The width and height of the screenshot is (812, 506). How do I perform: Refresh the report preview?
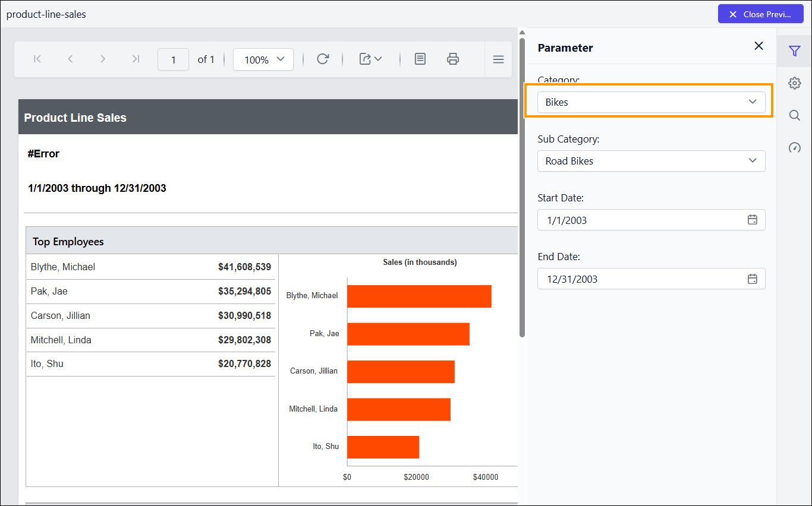[323, 59]
